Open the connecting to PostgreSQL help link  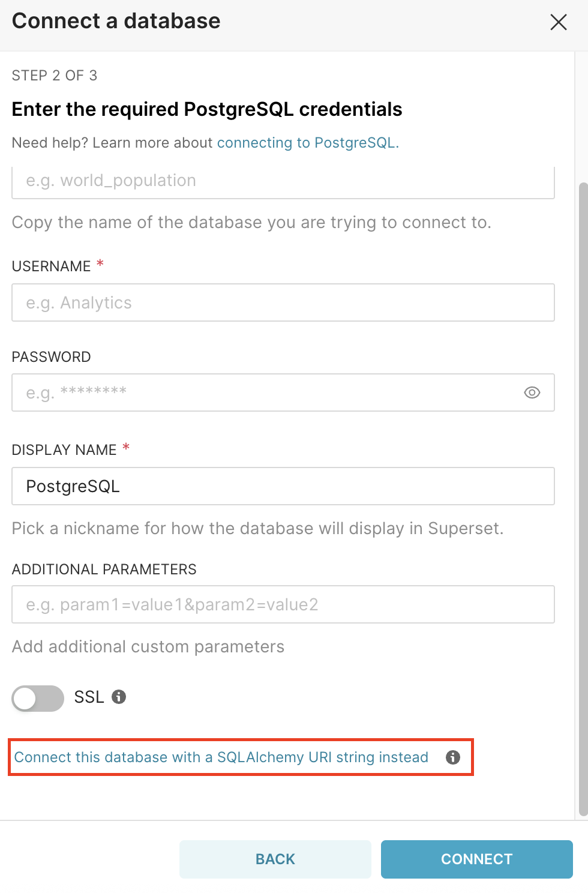click(x=307, y=143)
